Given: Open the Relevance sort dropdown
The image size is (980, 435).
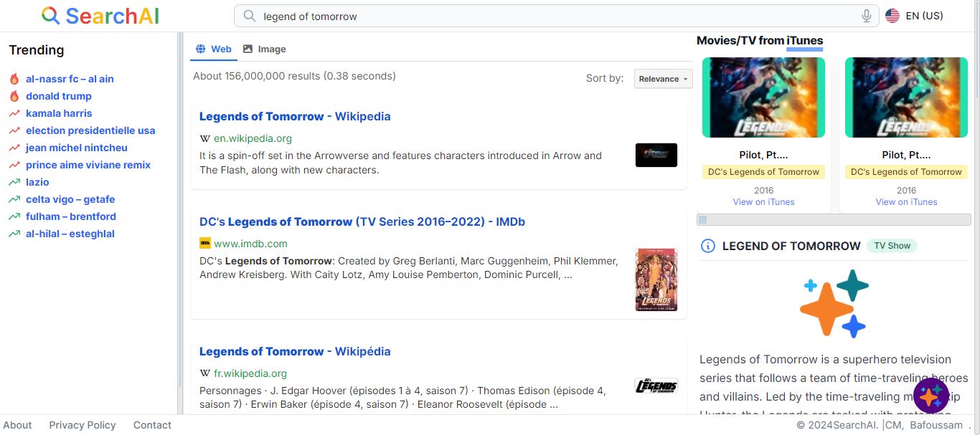Looking at the screenshot, I should 663,79.
